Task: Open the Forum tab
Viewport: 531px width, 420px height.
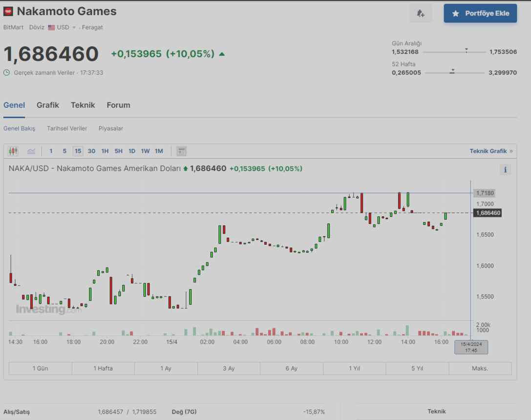Action: click(x=118, y=105)
